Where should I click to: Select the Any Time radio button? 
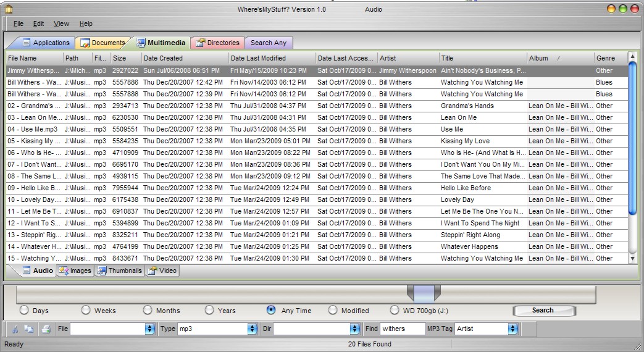(x=271, y=310)
